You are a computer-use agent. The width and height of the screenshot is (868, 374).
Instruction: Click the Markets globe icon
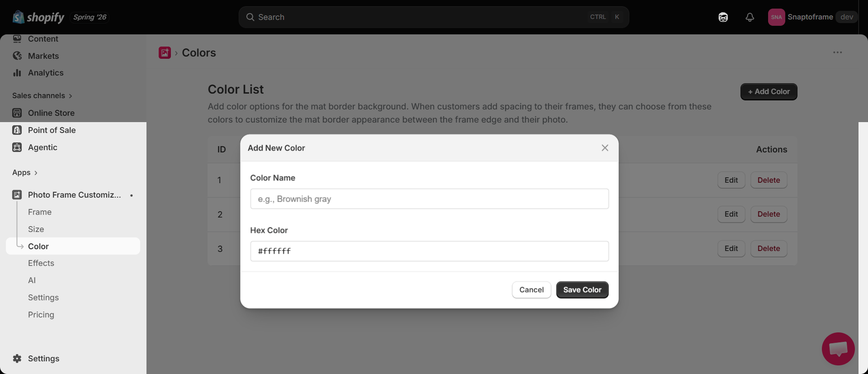(17, 56)
